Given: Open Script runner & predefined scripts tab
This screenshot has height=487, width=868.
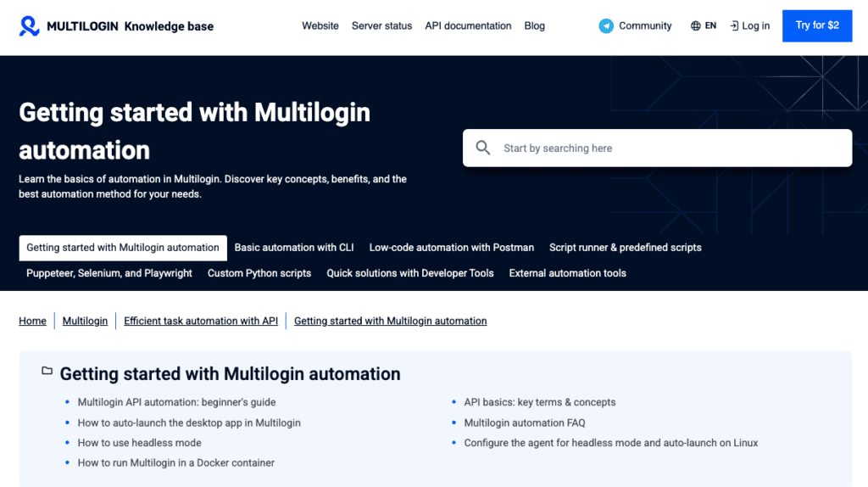Looking at the screenshot, I should (x=625, y=248).
